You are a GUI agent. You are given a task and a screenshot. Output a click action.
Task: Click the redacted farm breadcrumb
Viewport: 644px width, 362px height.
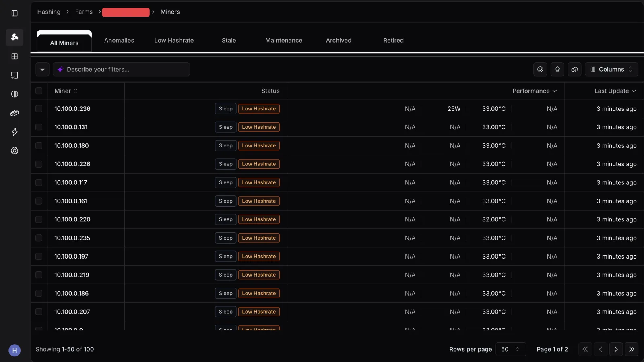tap(126, 12)
